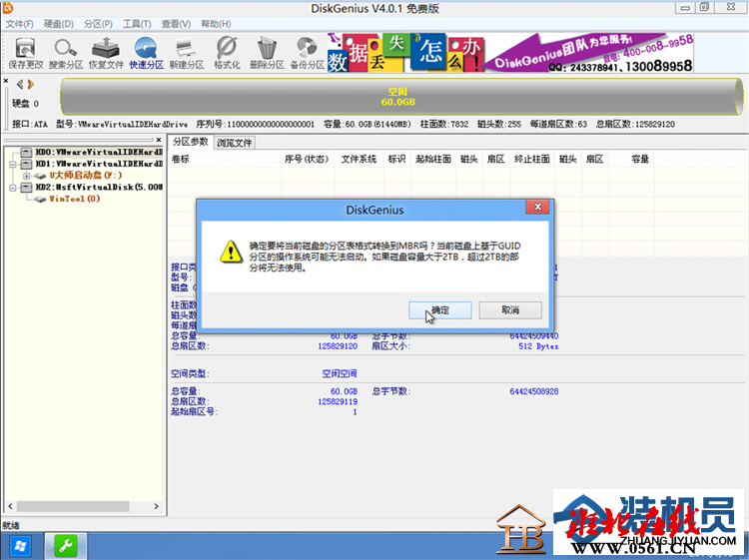Screen dimensions: 749x560
Task: Select U大师启动盘 (F:) partition
Action: pos(86,176)
